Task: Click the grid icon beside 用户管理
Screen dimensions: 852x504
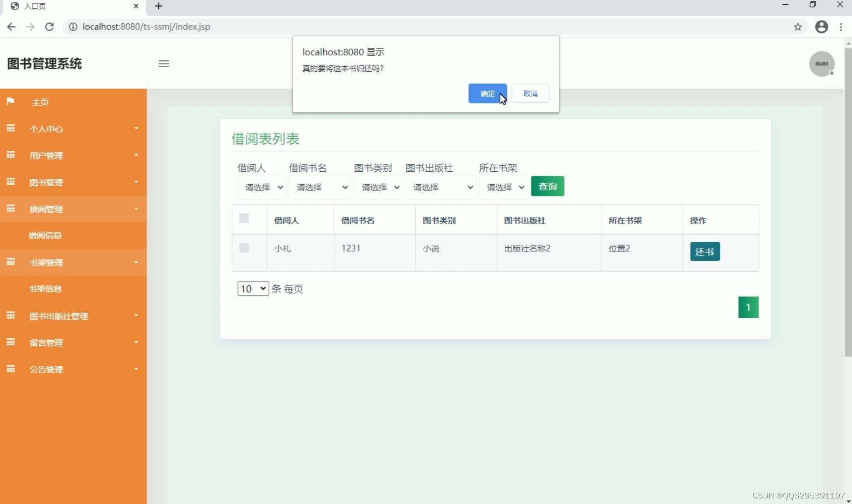Action: coord(11,154)
